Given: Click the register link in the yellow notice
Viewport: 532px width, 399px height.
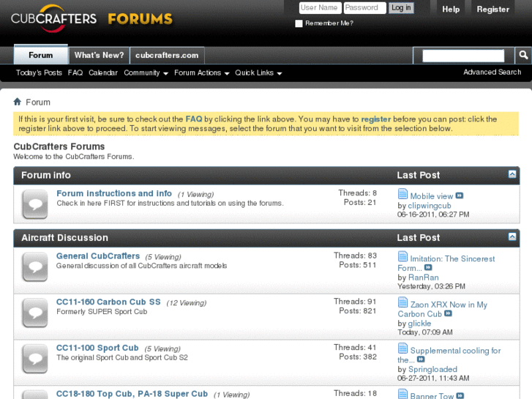Looking at the screenshot, I should click(376, 119).
